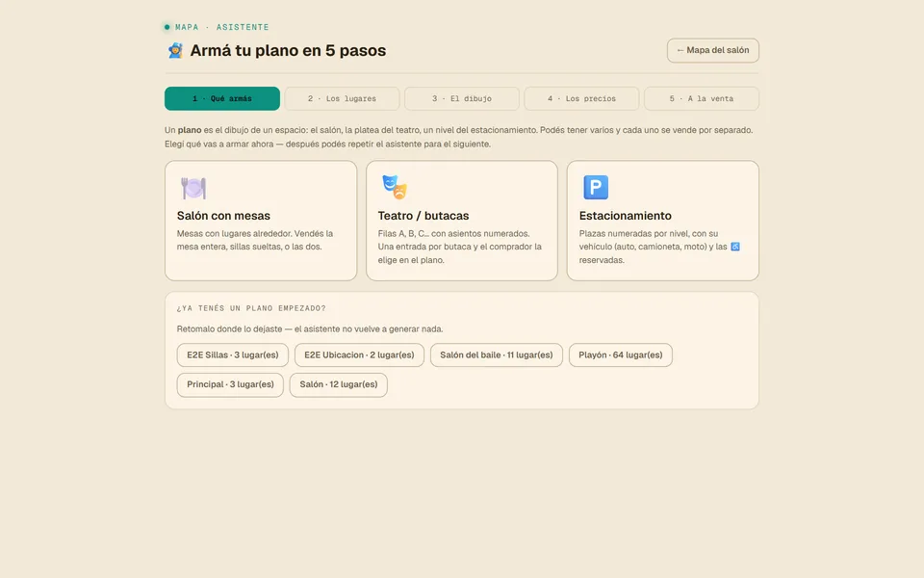Open step 4 Los precios

pos(581,98)
